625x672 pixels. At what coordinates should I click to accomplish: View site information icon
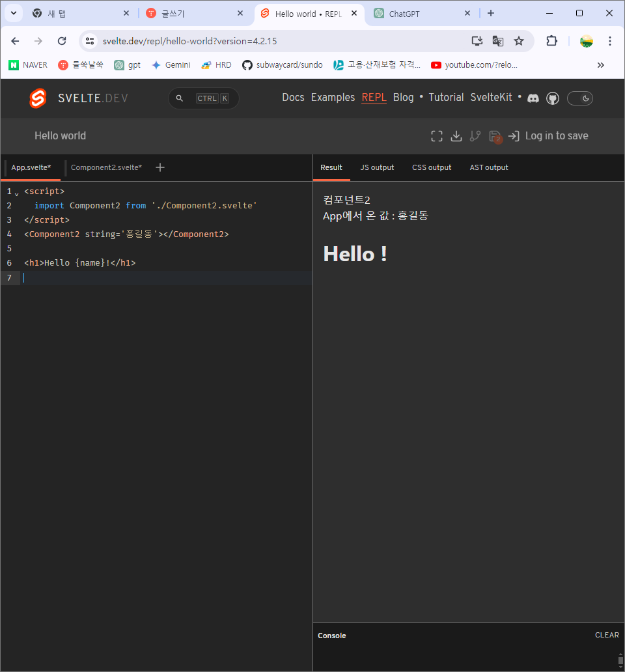point(90,41)
